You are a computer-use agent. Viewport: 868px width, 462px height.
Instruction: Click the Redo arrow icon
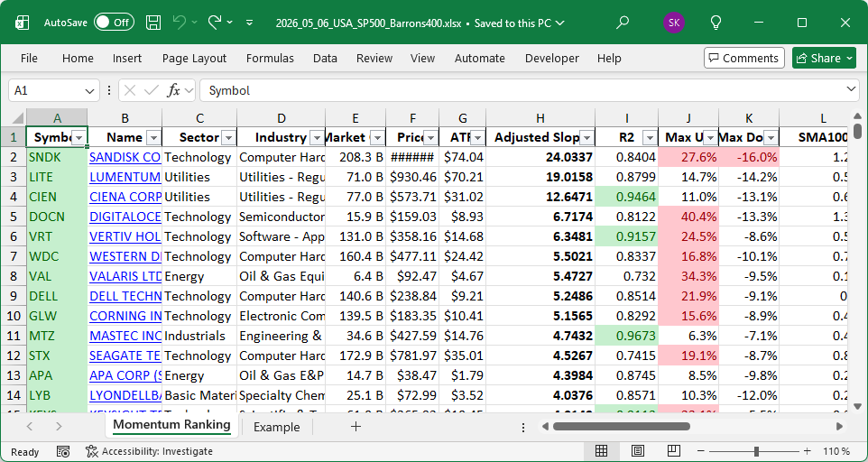pyautogui.click(x=215, y=23)
